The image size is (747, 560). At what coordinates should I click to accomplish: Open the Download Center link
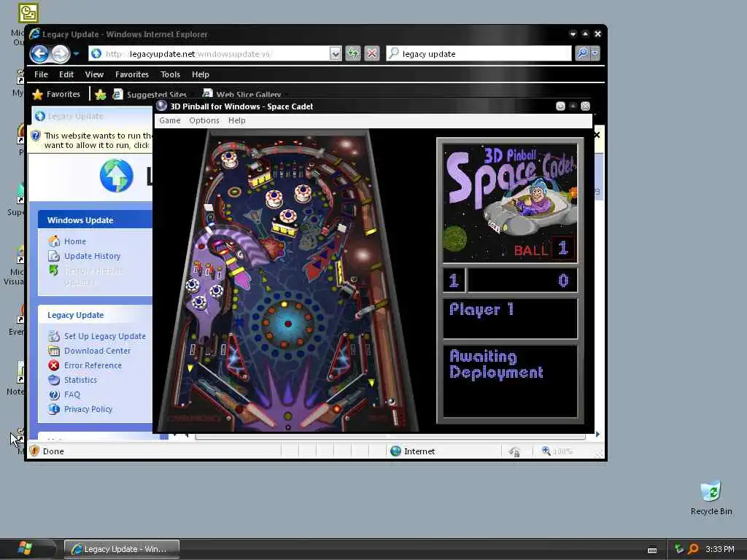coord(97,351)
